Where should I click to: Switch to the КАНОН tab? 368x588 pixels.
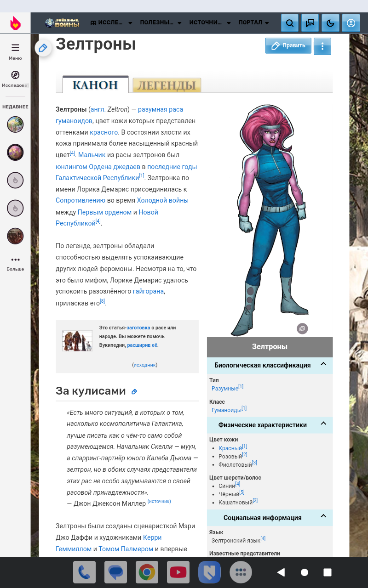95,85
